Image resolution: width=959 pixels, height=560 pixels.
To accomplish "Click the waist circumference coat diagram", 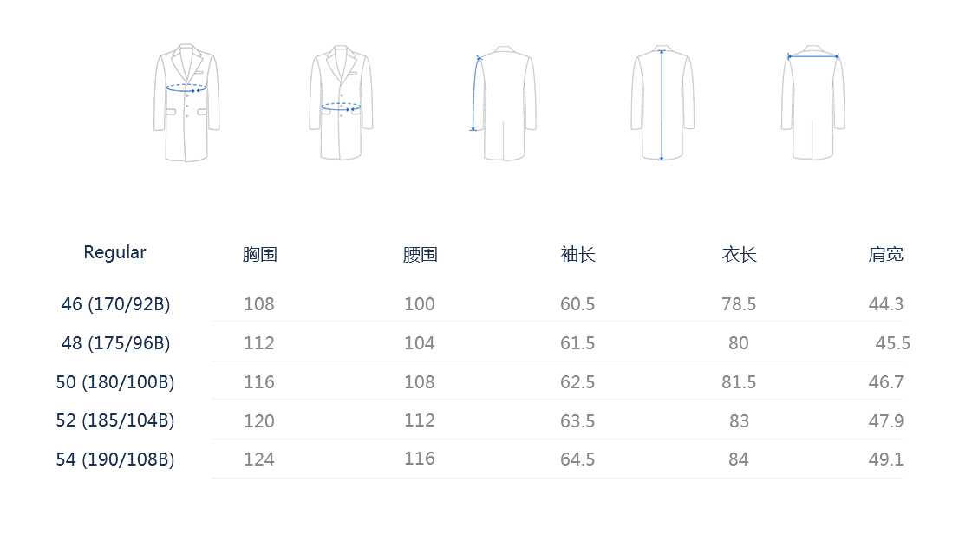I will [x=341, y=102].
